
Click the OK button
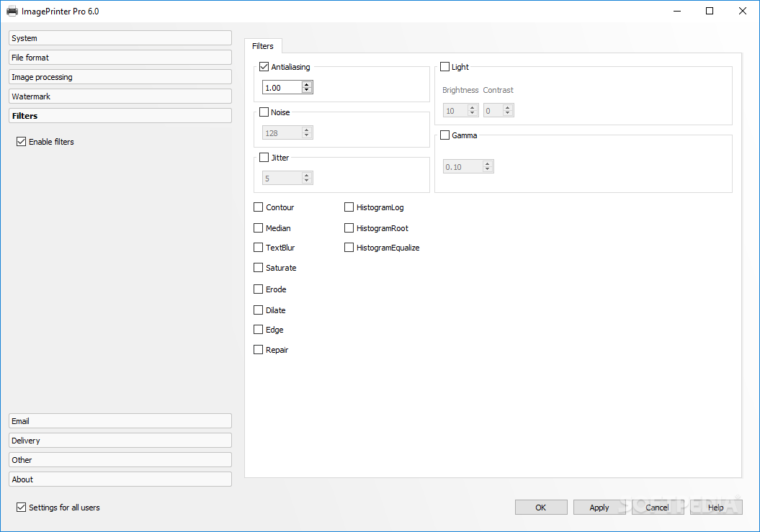[x=541, y=508]
